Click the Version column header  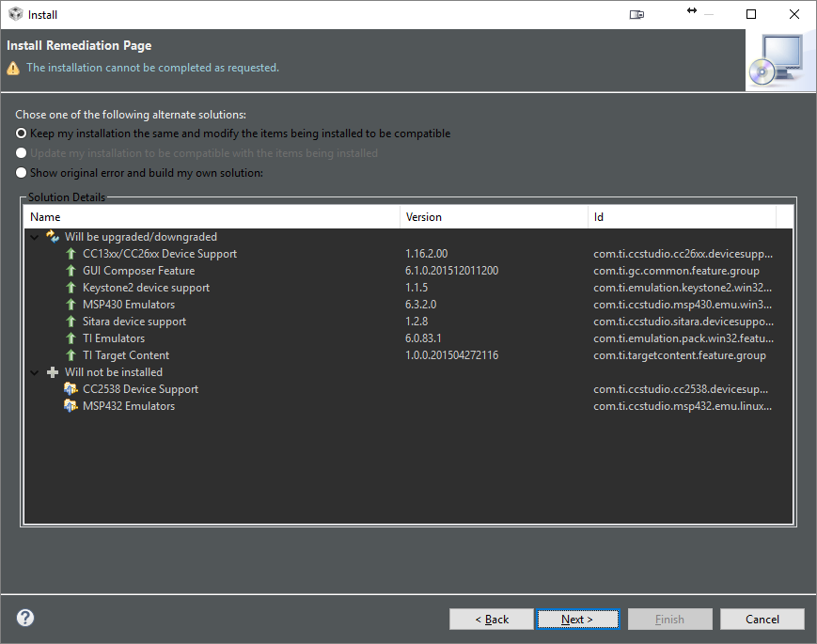coord(423,216)
